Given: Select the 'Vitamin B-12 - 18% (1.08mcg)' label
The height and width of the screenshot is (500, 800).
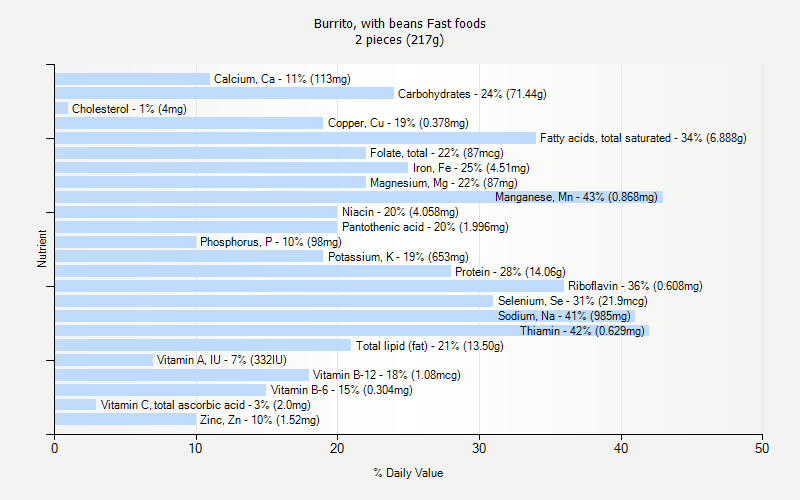Looking at the screenshot, I should tap(387, 375).
